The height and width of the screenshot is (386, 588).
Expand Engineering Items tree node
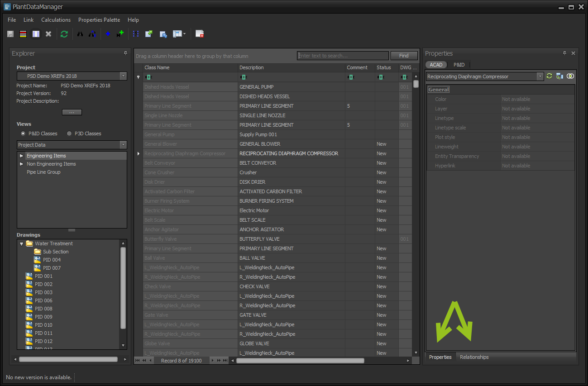click(21, 156)
